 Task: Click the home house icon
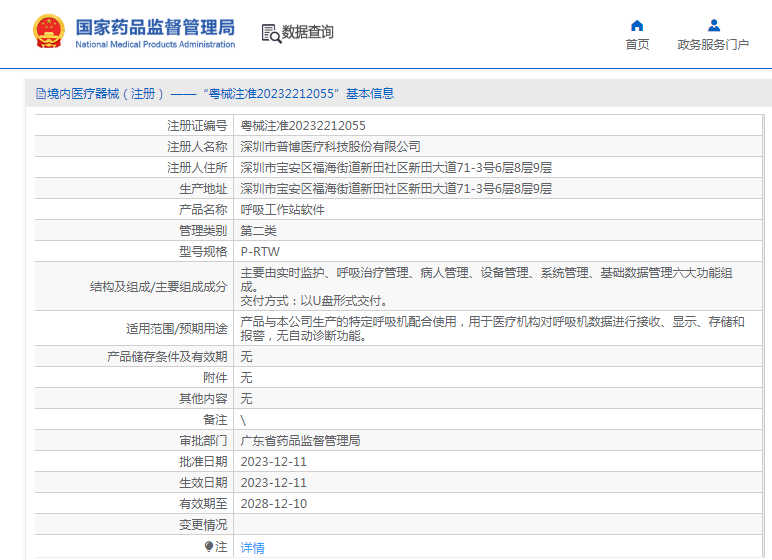pyautogui.click(x=637, y=26)
